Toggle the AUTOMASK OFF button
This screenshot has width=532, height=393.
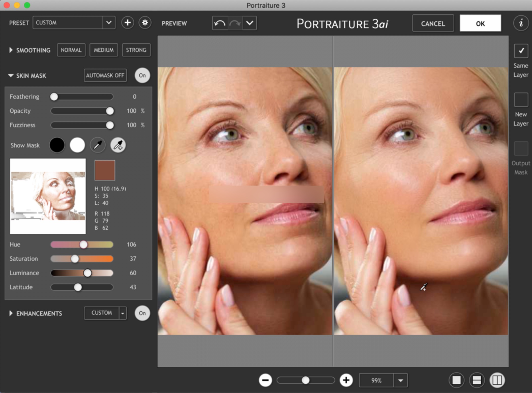(x=105, y=75)
